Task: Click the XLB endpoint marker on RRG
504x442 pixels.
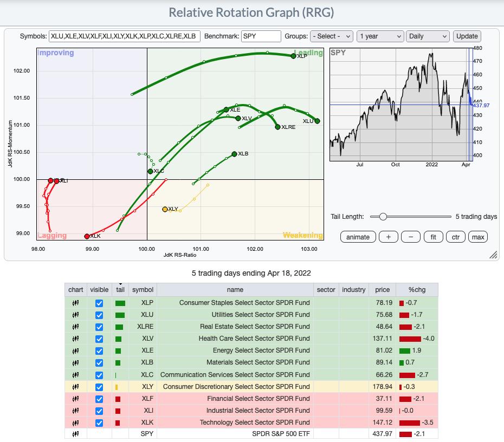Action: tap(234, 154)
